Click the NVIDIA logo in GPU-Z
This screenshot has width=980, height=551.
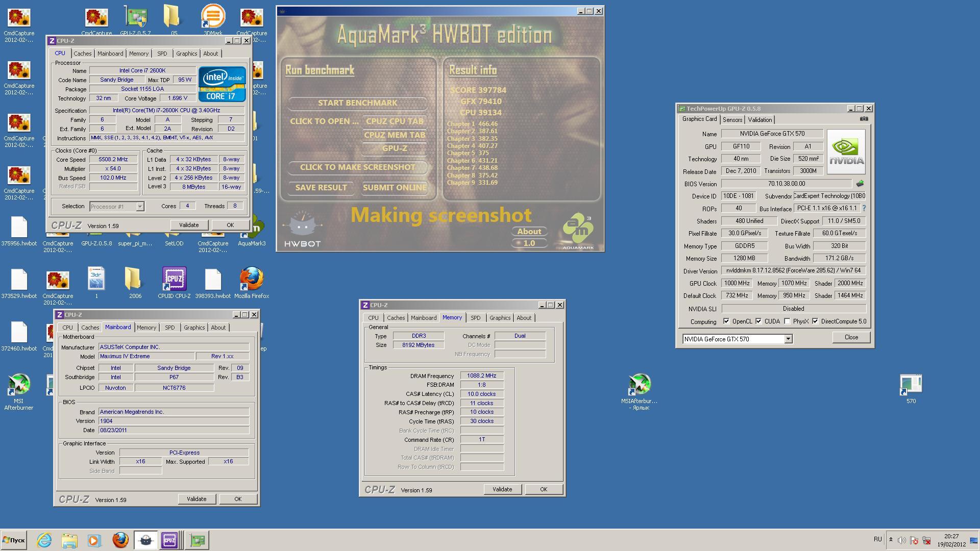point(846,152)
